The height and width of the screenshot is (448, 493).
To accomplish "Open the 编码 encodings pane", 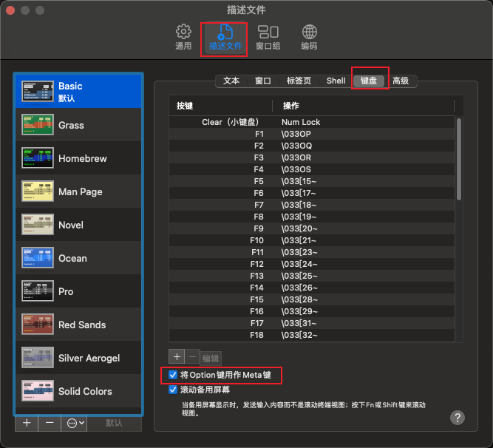I will click(x=309, y=38).
